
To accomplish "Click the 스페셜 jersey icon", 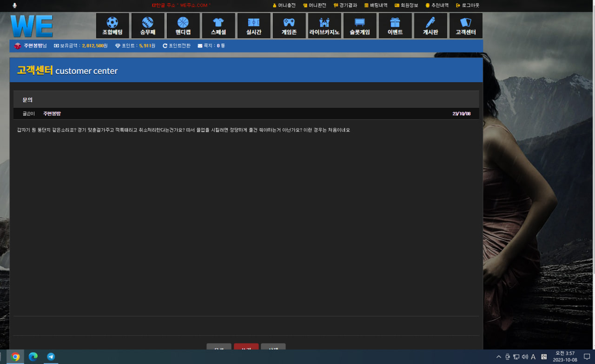I will 218,22.
